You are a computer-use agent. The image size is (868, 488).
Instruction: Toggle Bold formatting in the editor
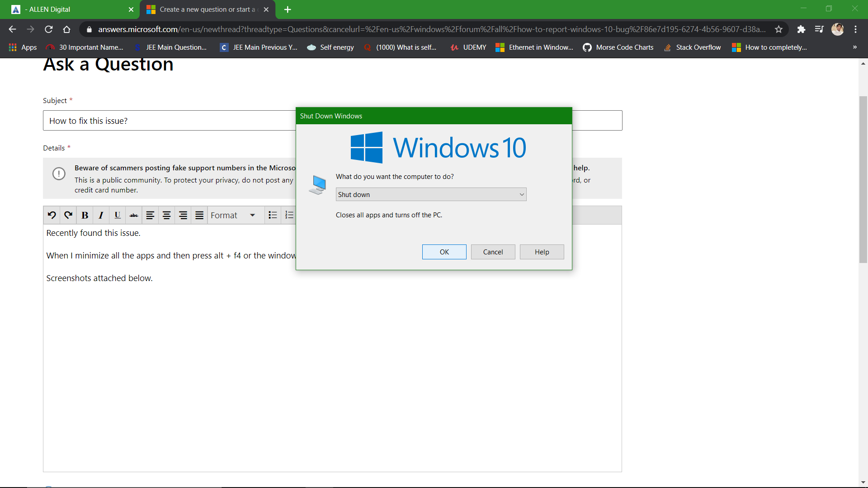coord(85,215)
